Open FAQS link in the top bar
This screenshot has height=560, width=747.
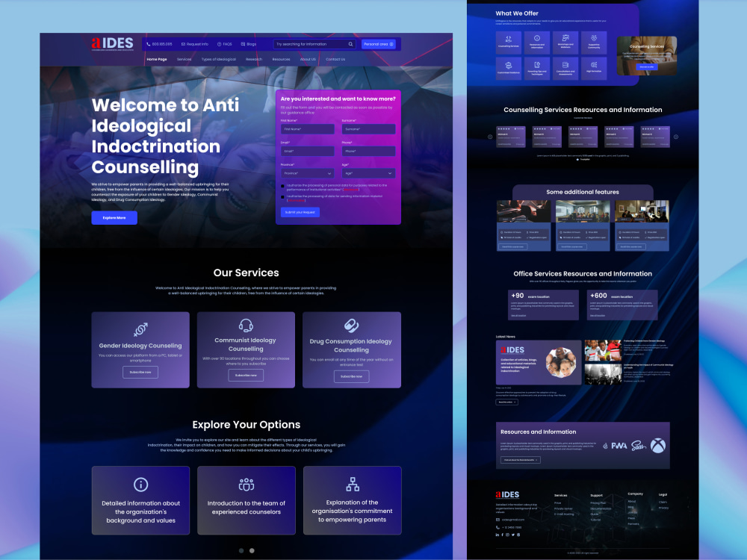[x=224, y=44]
